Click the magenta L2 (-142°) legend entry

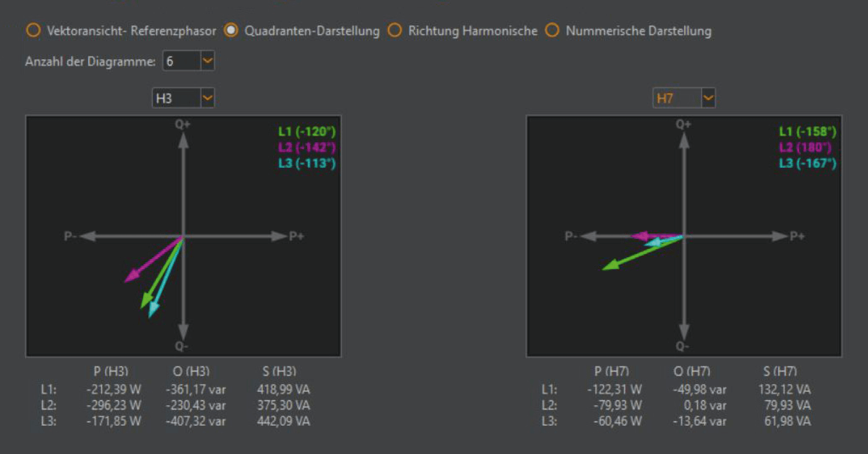307,147
